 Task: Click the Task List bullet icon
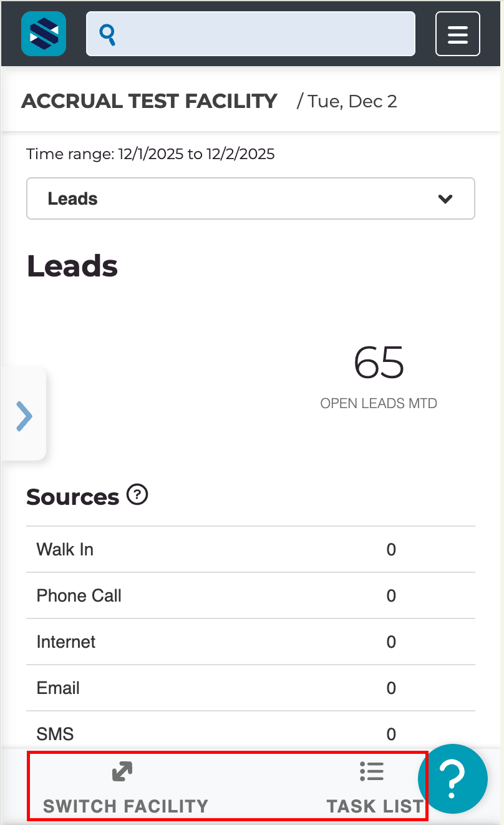(x=372, y=772)
